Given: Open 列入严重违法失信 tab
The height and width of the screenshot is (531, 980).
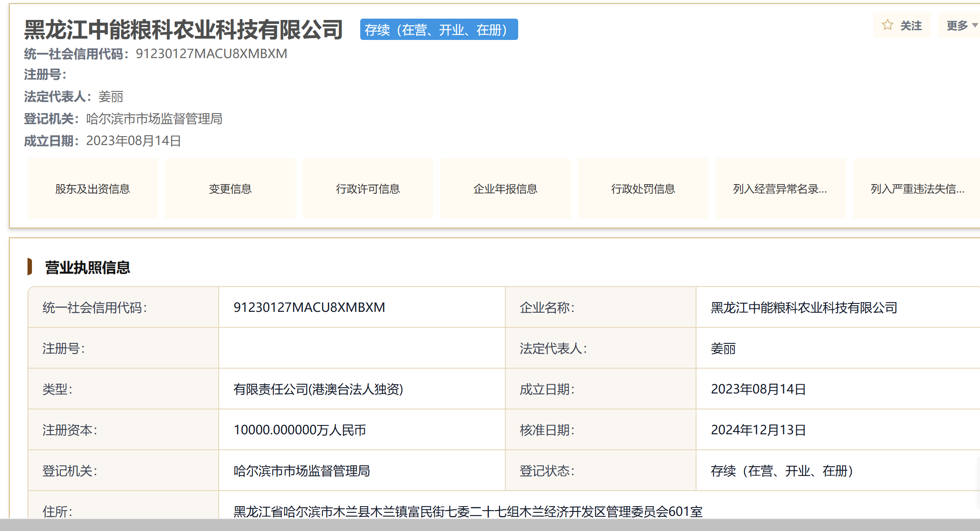Looking at the screenshot, I should pos(917,189).
